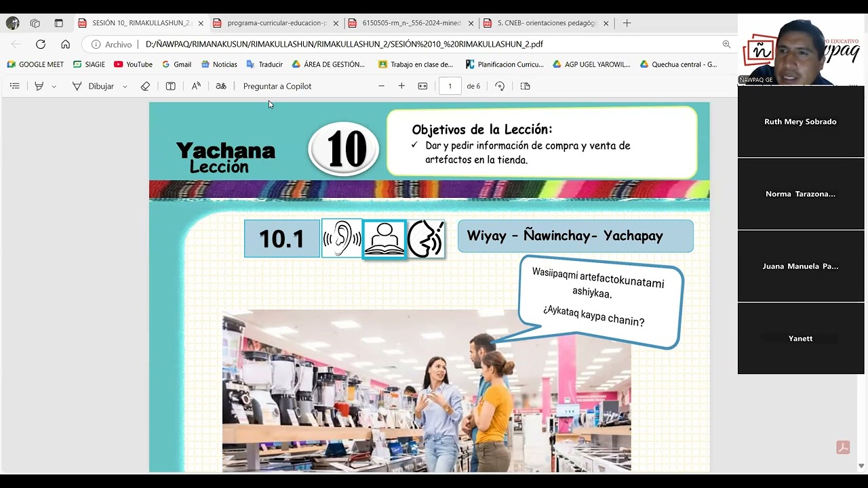The width and height of the screenshot is (868, 488).
Task: Select ÑAWPAQ GE presenter video tile
Action: [x=801, y=49]
